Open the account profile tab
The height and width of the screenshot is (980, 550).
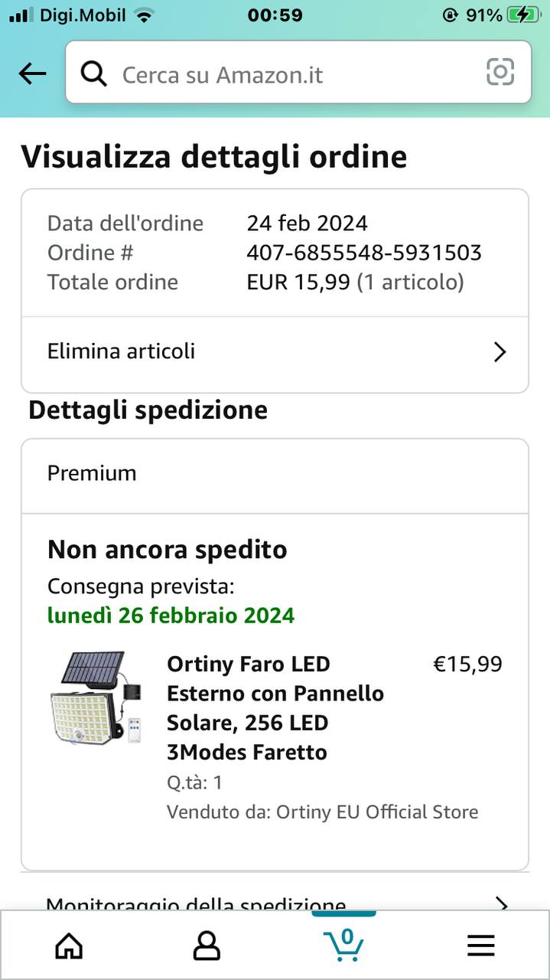point(207,946)
